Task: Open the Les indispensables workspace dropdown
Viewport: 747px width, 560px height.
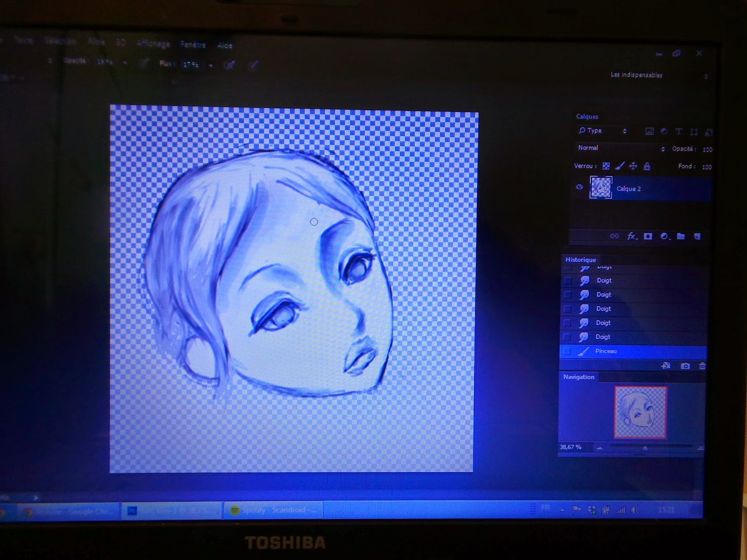Action: pyautogui.click(x=659, y=76)
